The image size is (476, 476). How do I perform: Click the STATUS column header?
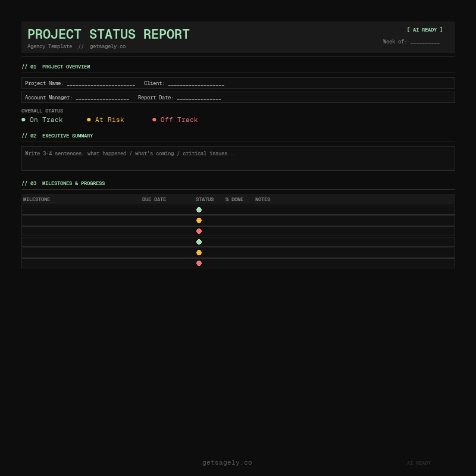(205, 199)
